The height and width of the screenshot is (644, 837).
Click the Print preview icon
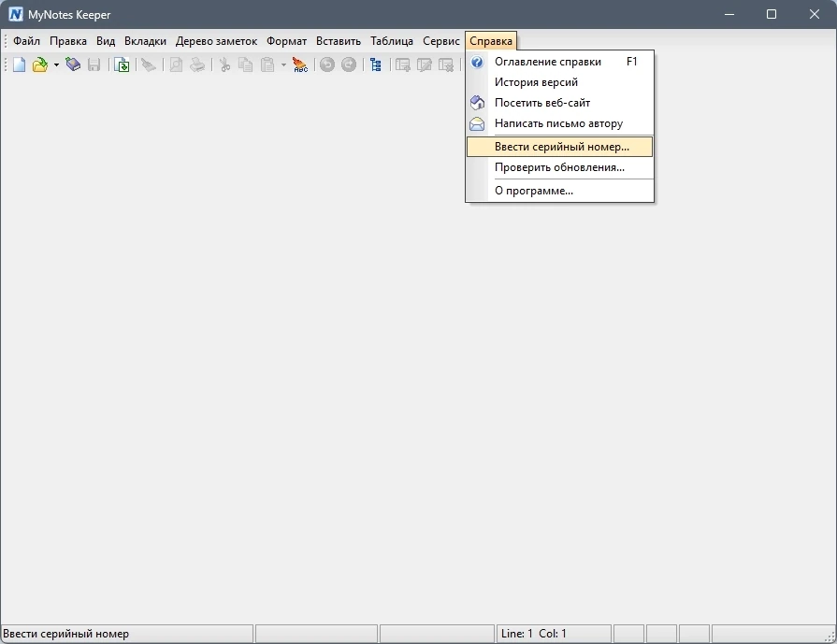click(176, 65)
